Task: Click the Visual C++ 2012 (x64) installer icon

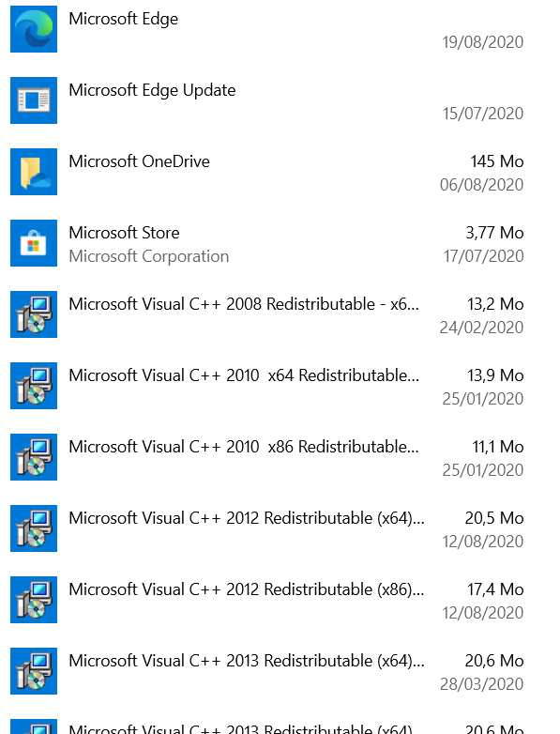Action: [34, 528]
